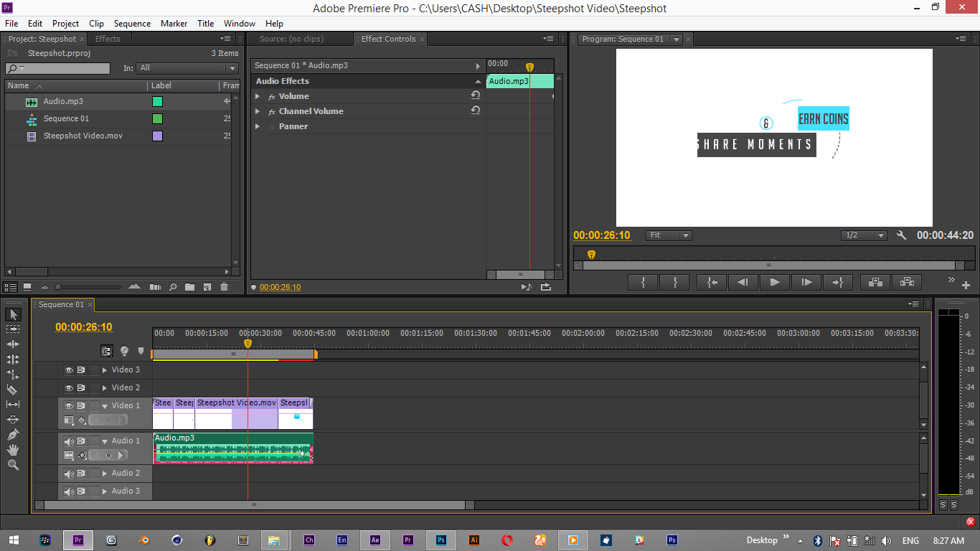The width and height of the screenshot is (980, 551).
Task: Expand the Volume effect properties
Action: coord(258,96)
